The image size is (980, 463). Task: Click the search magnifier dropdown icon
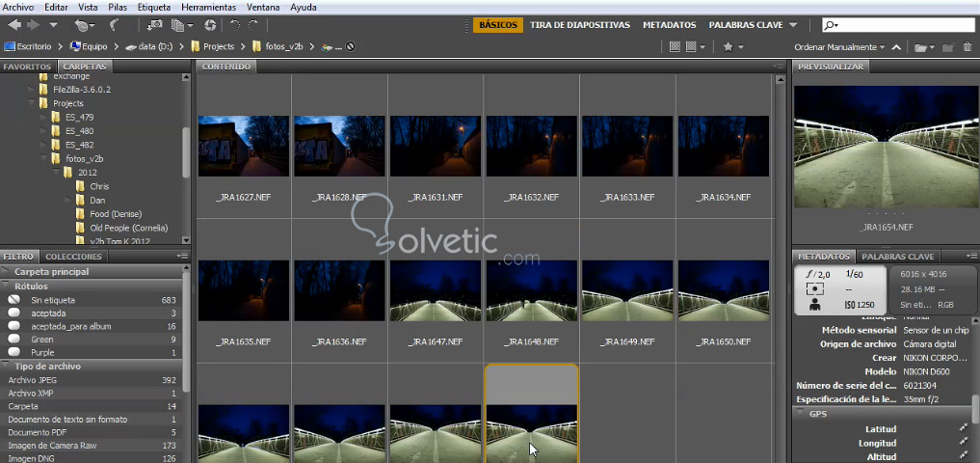(x=832, y=25)
